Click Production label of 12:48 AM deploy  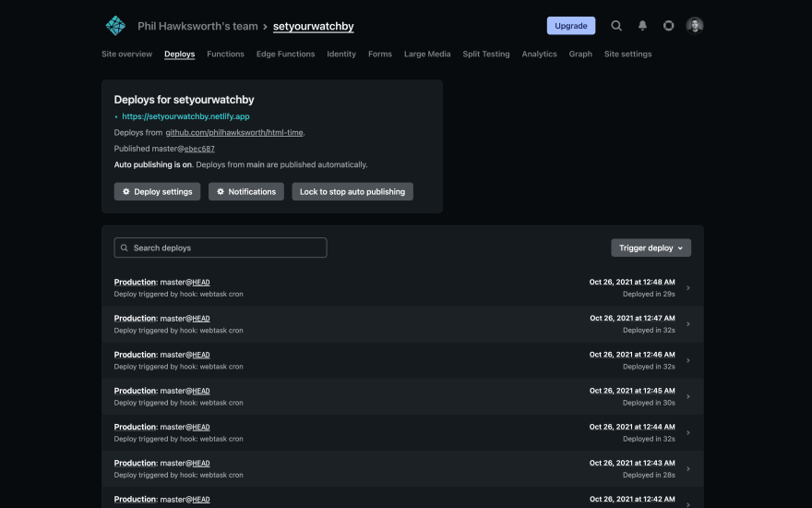click(135, 282)
